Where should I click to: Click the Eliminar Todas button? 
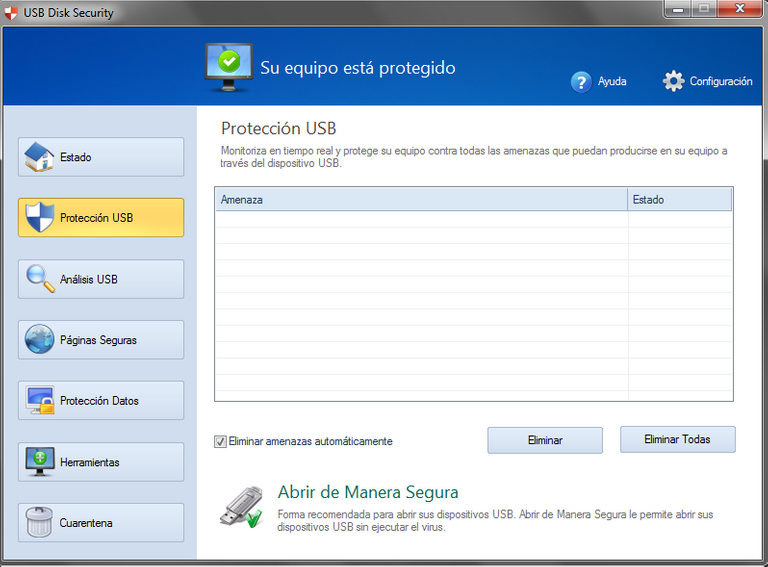677,439
